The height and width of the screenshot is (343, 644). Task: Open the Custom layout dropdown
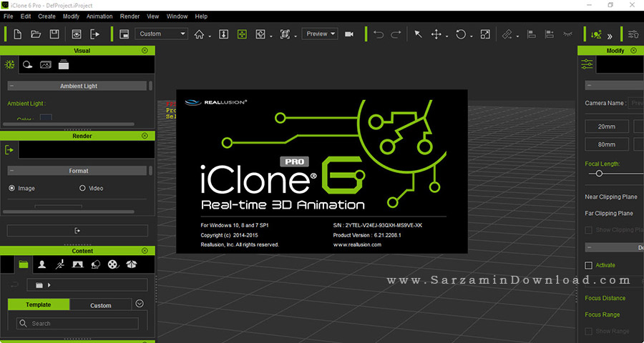(x=162, y=34)
